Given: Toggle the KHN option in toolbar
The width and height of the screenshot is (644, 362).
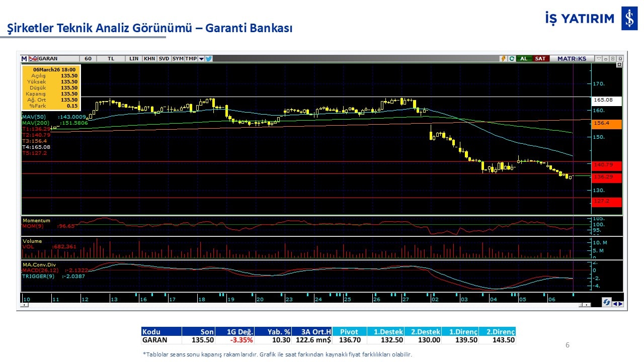Looking at the screenshot, I should (x=149, y=59).
